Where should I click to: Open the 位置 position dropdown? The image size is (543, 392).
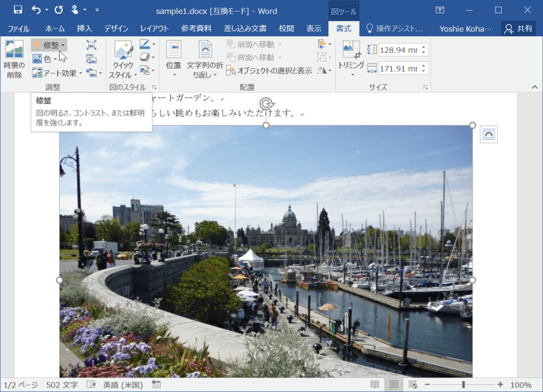[x=173, y=60]
